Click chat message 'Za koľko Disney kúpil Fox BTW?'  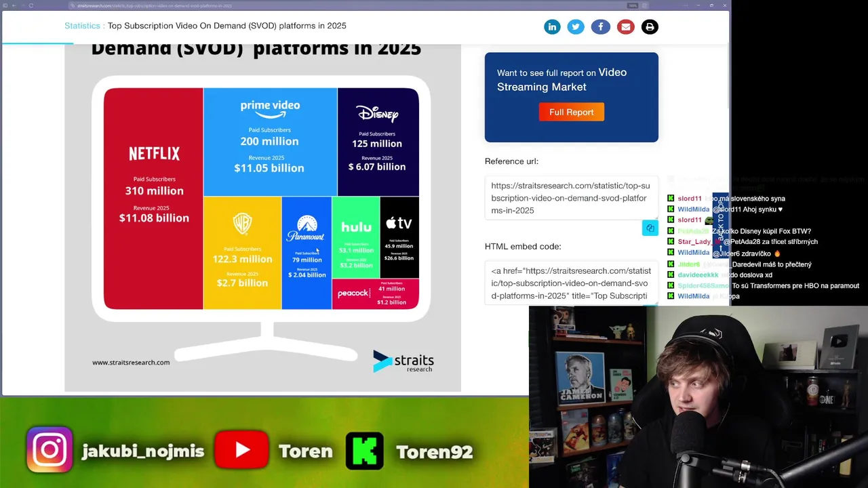tap(761, 231)
